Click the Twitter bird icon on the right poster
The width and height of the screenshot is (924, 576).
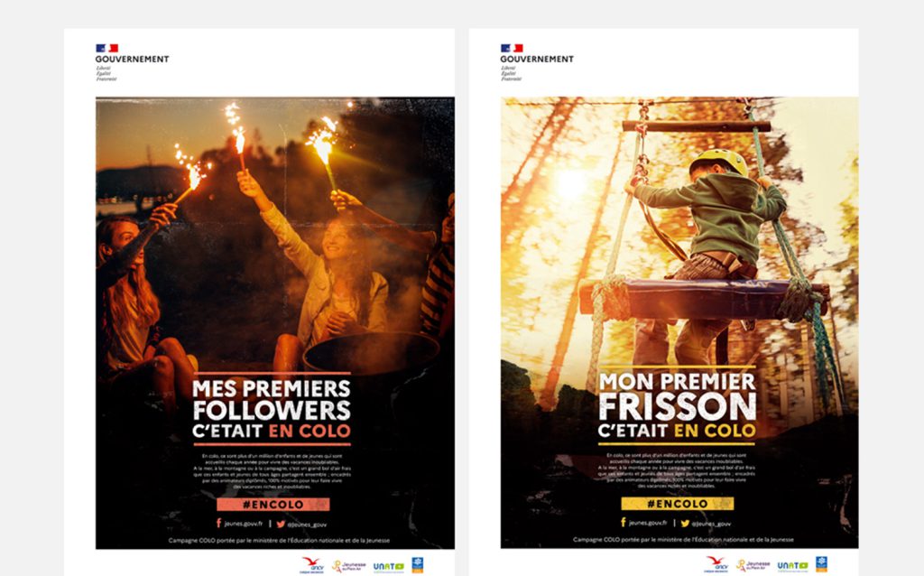pyautogui.click(x=685, y=523)
